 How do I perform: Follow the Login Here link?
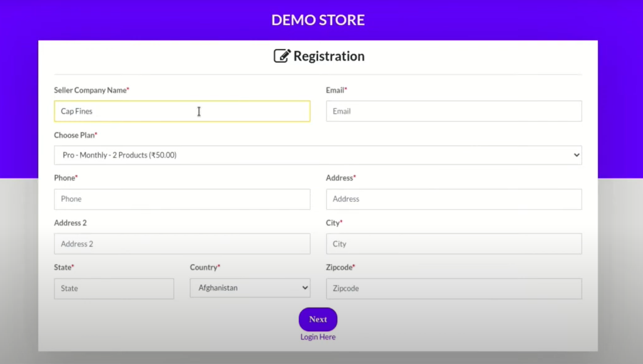coord(318,337)
